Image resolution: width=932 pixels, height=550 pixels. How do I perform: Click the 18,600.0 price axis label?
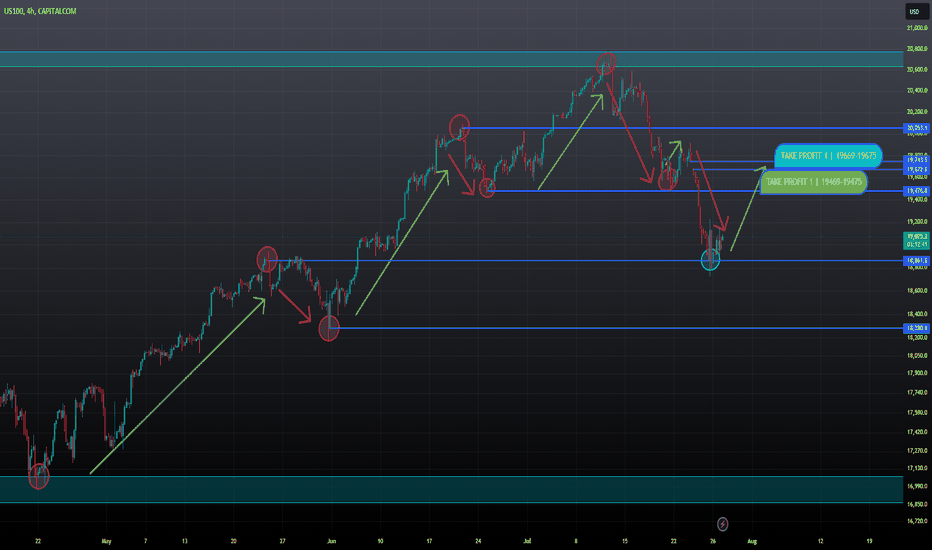pos(917,291)
